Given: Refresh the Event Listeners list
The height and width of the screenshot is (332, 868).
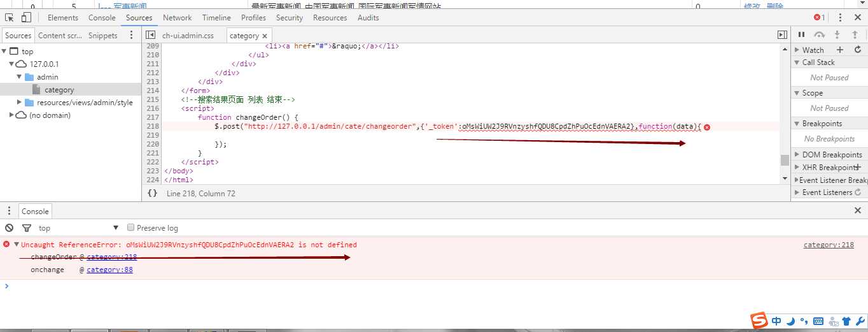Looking at the screenshot, I should click(858, 192).
